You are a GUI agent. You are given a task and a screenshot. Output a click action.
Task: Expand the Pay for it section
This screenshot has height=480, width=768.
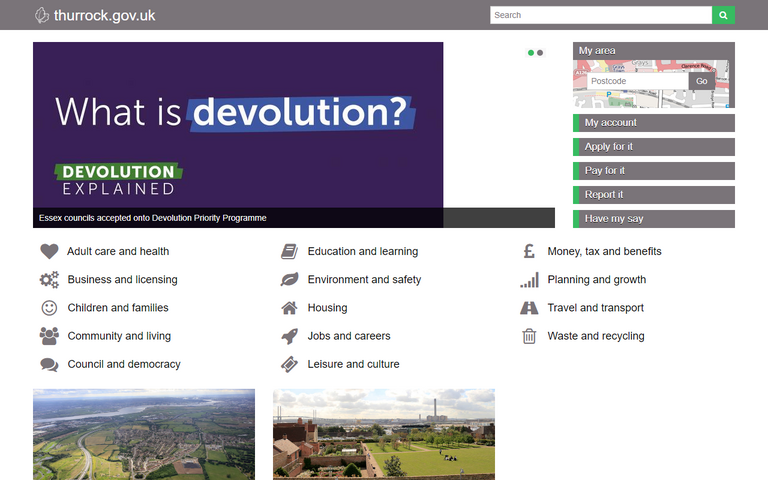click(x=654, y=171)
